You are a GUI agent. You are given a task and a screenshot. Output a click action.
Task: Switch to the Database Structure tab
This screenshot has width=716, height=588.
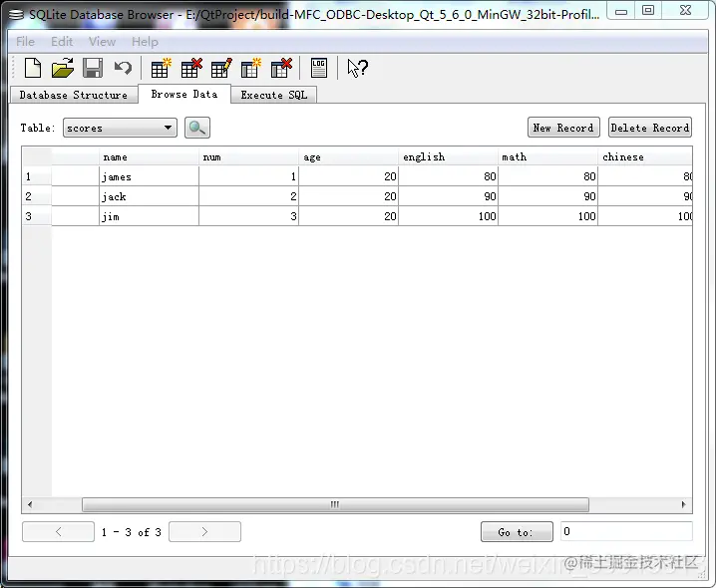(74, 95)
